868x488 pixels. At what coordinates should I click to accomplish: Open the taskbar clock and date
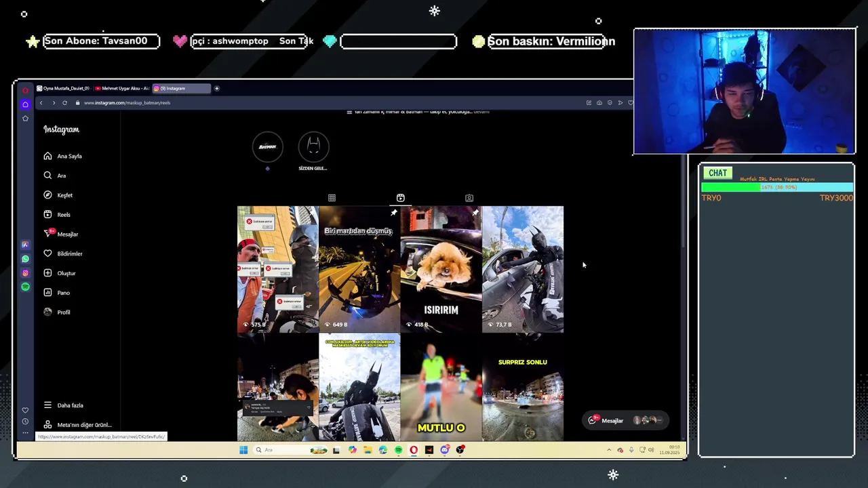pos(670,450)
